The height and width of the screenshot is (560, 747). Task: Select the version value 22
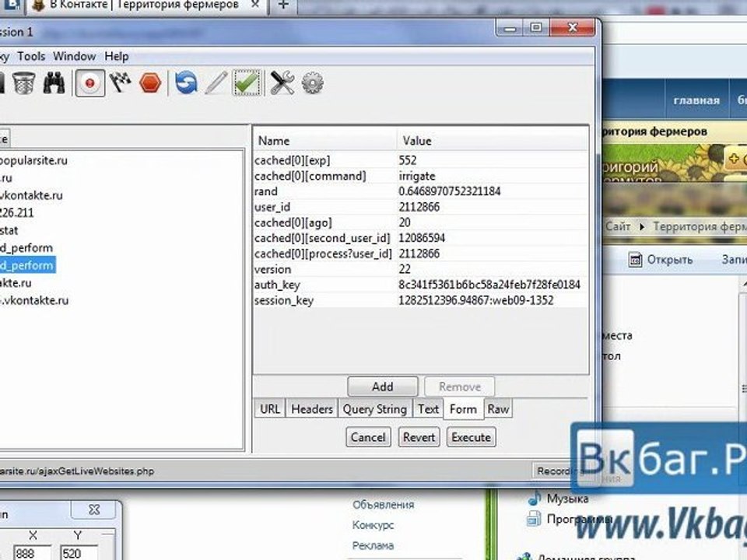coord(405,270)
